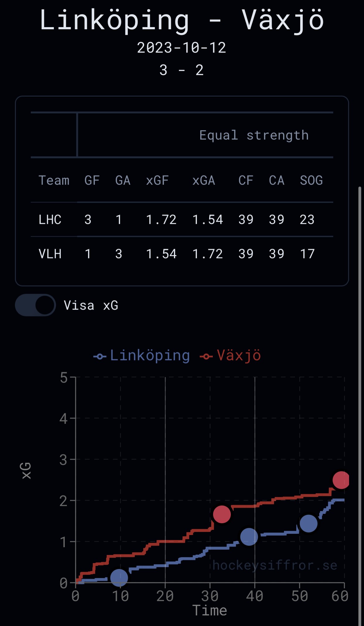Sort table by GF column header
The image size is (364, 626).
[x=92, y=180]
